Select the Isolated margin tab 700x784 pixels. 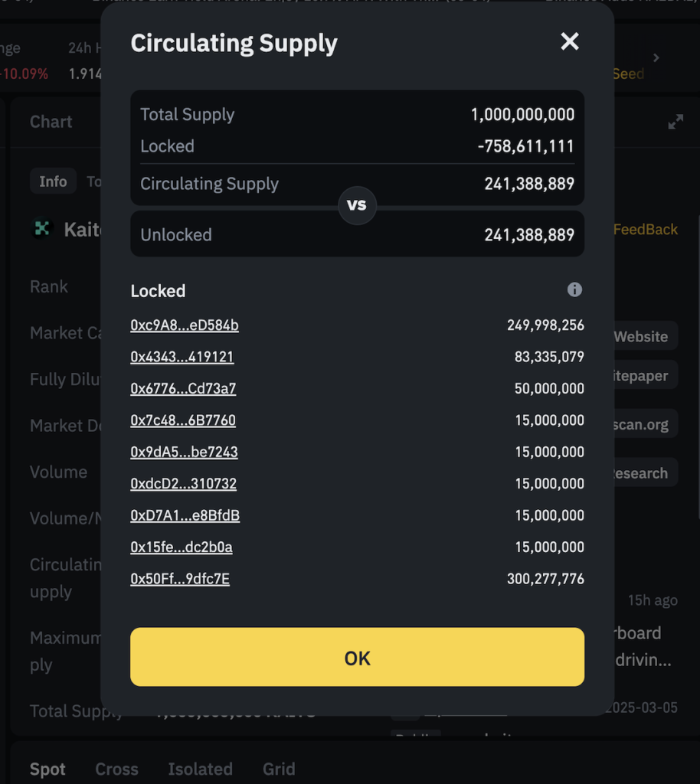point(200,769)
